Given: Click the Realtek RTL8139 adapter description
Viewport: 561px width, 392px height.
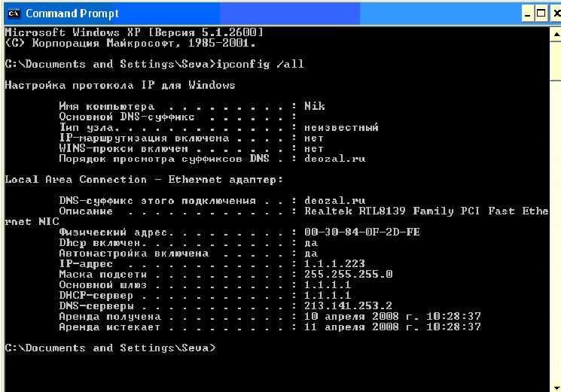Looking at the screenshot, I should (426, 211).
